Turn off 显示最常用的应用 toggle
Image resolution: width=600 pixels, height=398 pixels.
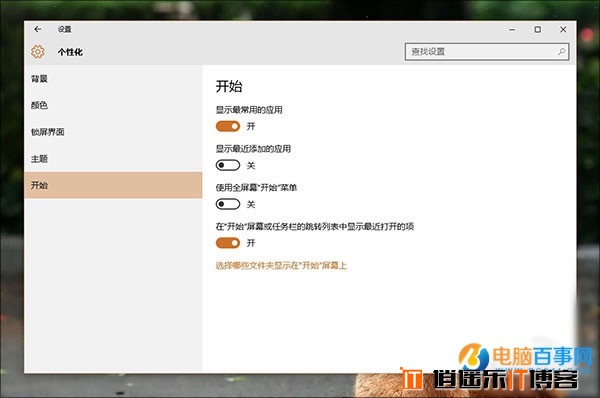(x=228, y=126)
